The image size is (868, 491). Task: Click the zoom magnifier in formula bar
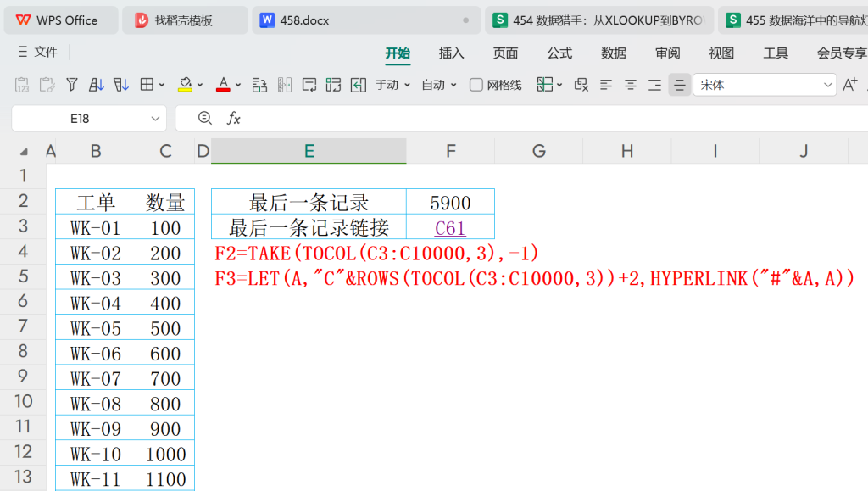[x=205, y=118]
